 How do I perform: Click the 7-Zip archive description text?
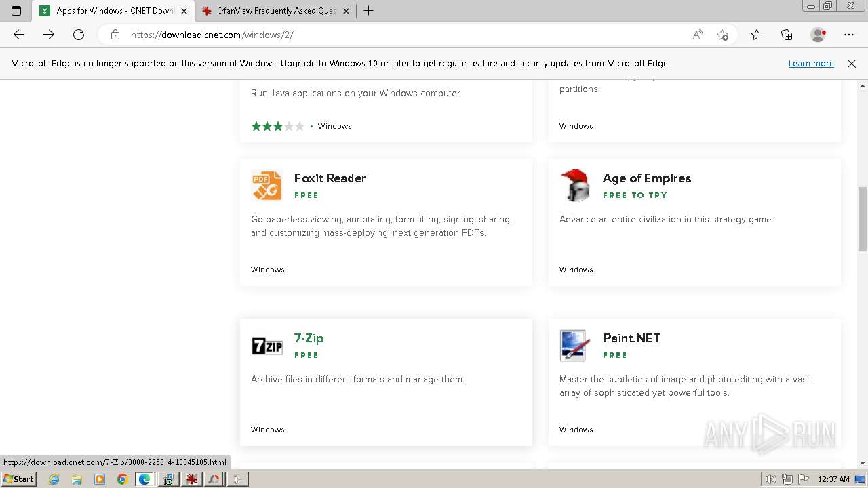(357, 379)
